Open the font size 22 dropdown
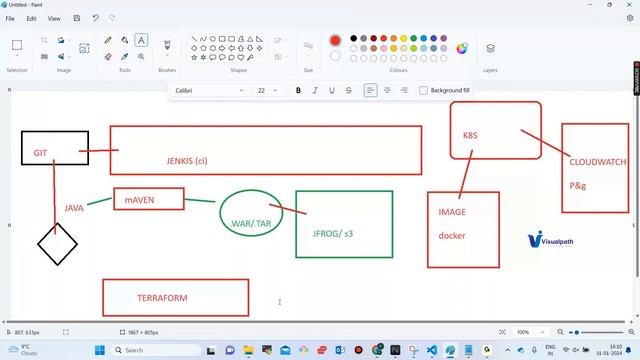640x360 pixels. (x=267, y=90)
